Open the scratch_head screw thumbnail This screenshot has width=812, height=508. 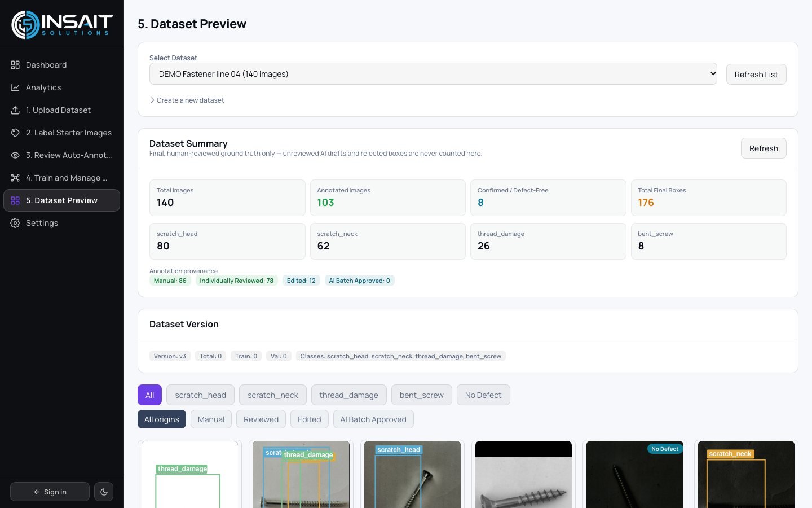tap(412, 474)
